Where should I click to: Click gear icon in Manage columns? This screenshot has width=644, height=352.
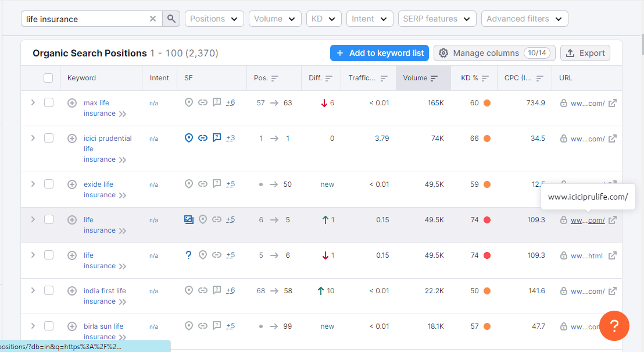click(443, 53)
